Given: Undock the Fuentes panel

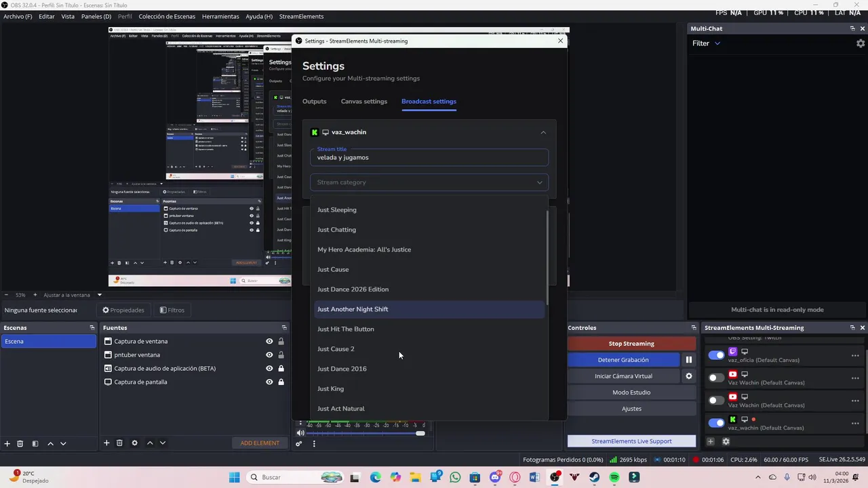Looking at the screenshot, I should (x=284, y=327).
